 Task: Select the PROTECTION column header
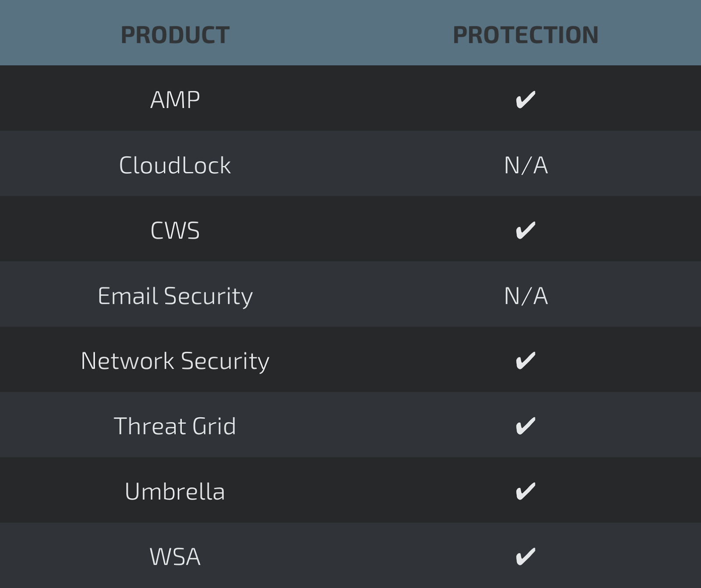point(525,35)
